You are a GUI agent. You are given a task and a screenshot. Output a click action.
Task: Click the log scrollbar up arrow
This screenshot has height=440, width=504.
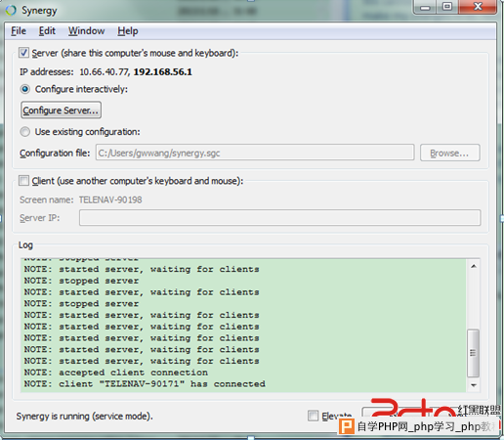474,266
